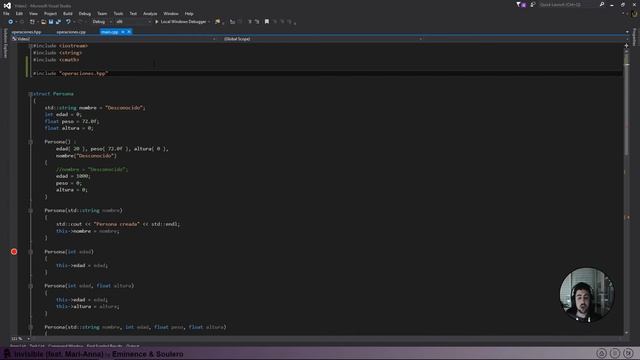Viewport: 640px width, 360px height.
Task: Close the main.cpp tab
Action: pyautogui.click(x=129, y=32)
